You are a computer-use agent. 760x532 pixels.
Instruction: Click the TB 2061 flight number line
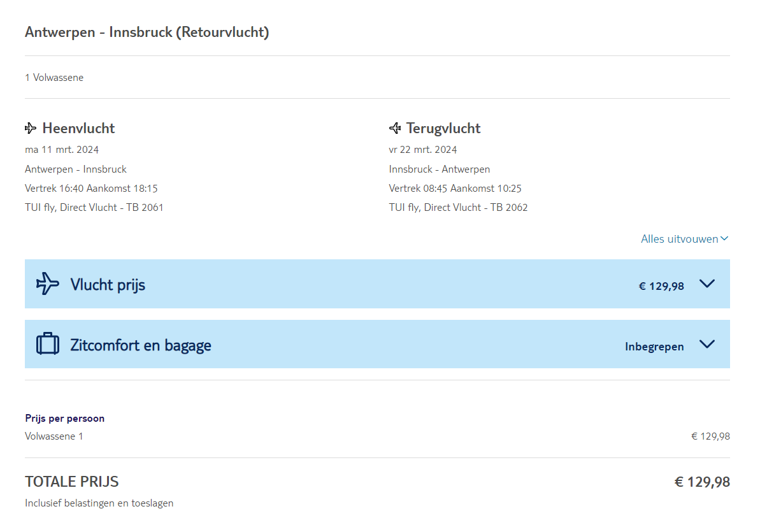click(x=94, y=207)
